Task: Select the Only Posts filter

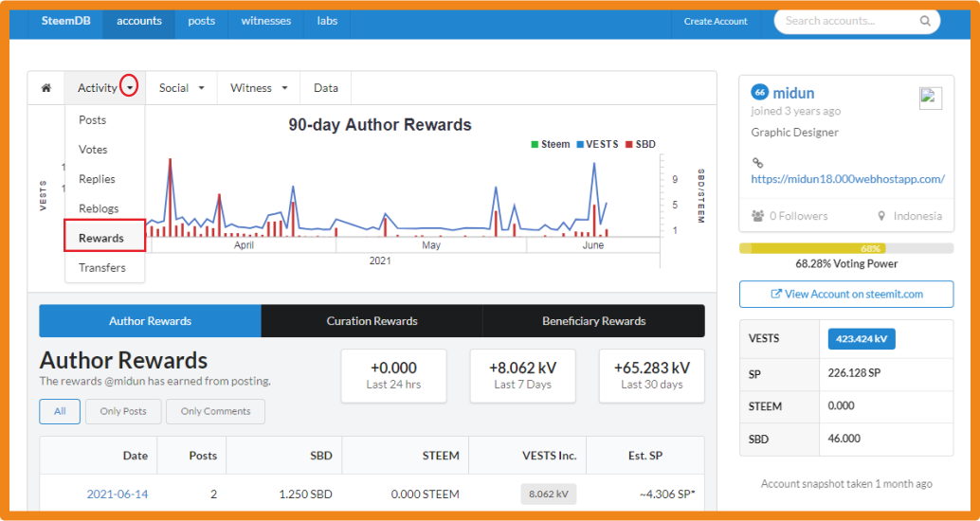Action: tap(123, 411)
